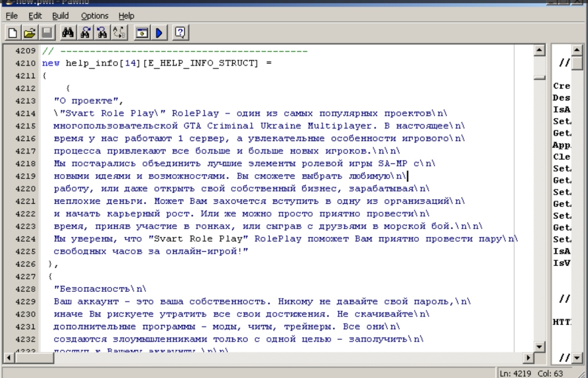
Task: Click the Find Previous icon
Action: click(102, 33)
